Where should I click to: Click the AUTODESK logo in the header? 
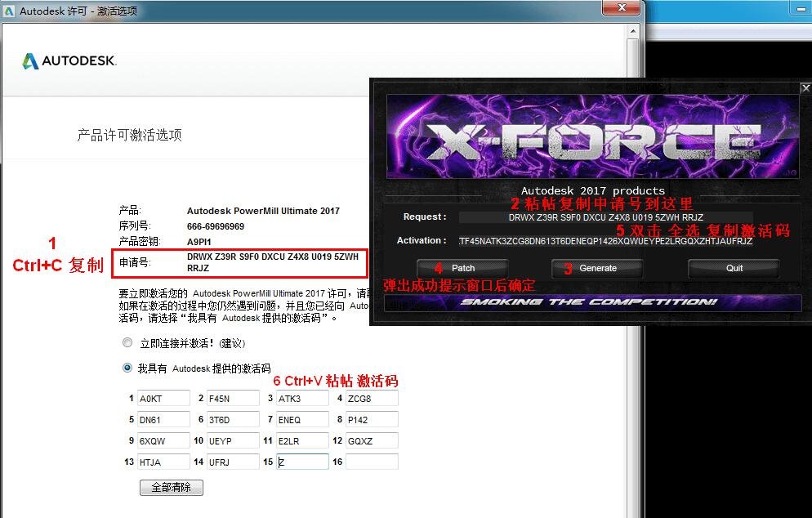[x=69, y=60]
